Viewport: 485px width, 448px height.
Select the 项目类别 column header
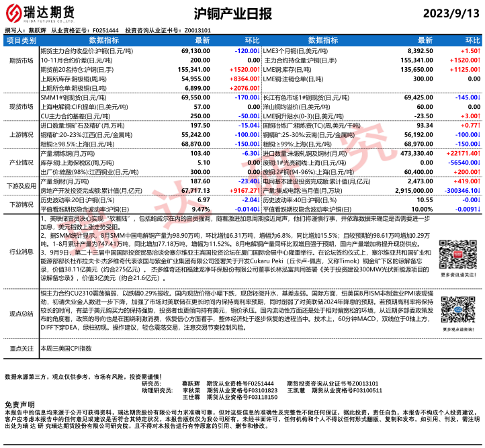pos(21,41)
